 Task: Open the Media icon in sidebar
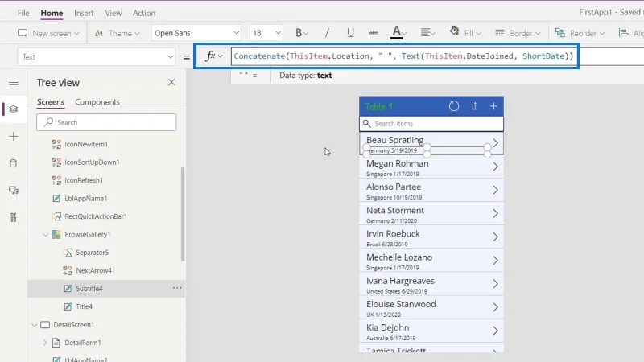pyautogui.click(x=14, y=191)
